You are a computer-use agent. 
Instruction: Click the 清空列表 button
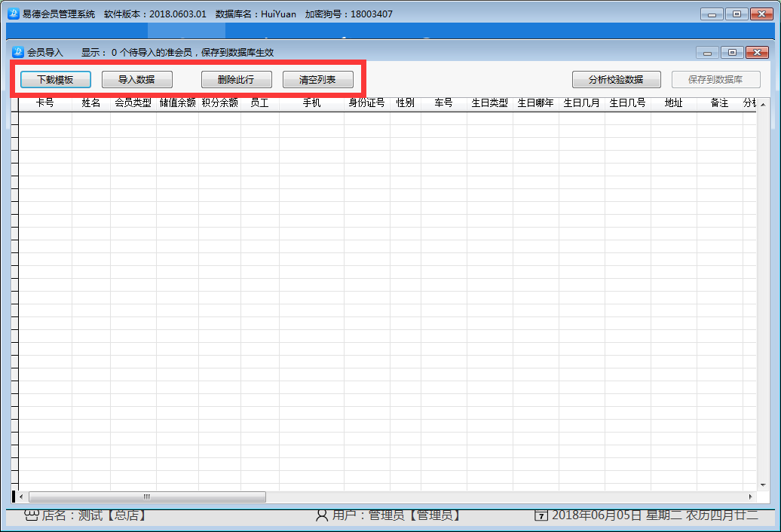pyautogui.click(x=318, y=80)
